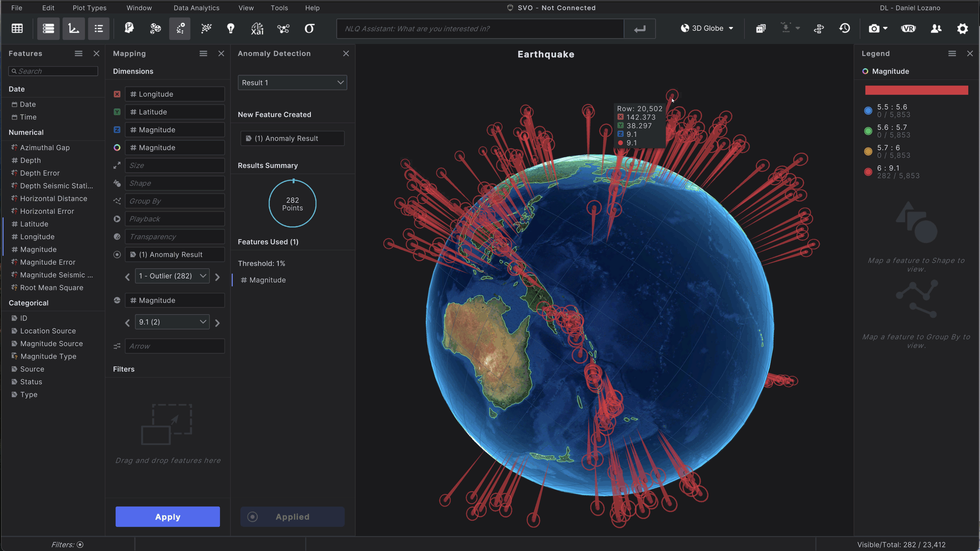Click the (1) Anomaly Result feature chip

pos(292,138)
